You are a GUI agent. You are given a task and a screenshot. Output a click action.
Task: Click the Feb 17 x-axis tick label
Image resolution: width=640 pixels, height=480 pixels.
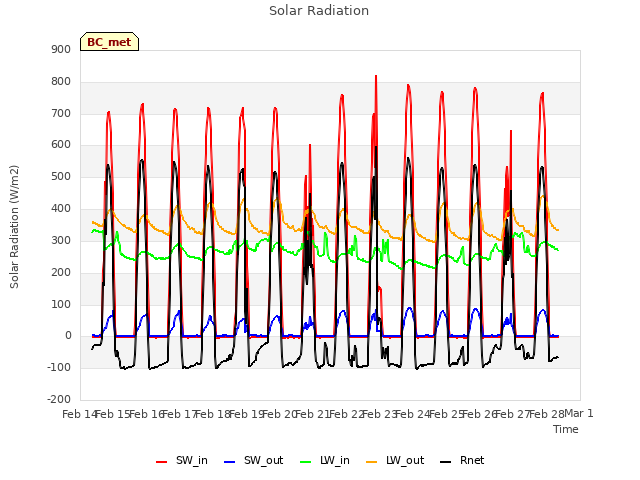click(x=180, y=414)
